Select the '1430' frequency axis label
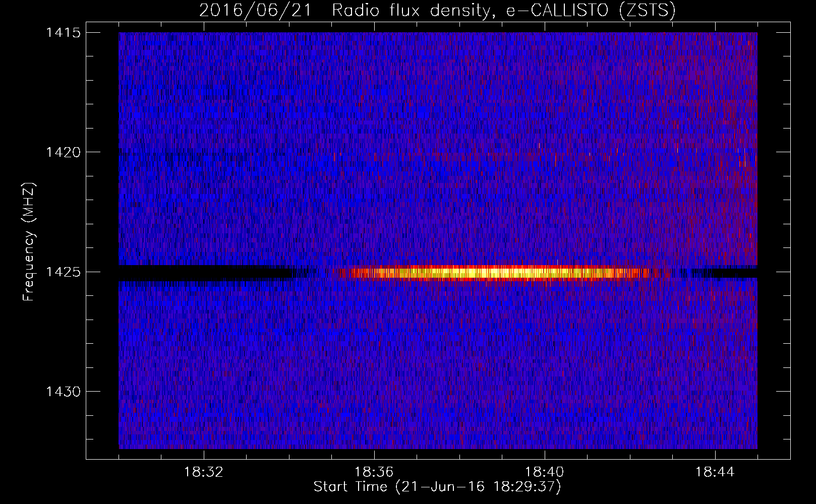Viewport: 816px width, 504px height. [63, 392]
